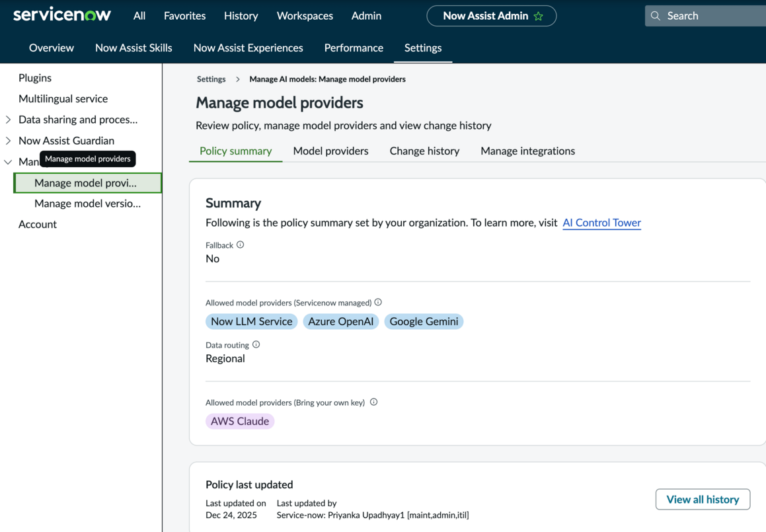Open Data routing info icon

[256, 344]
